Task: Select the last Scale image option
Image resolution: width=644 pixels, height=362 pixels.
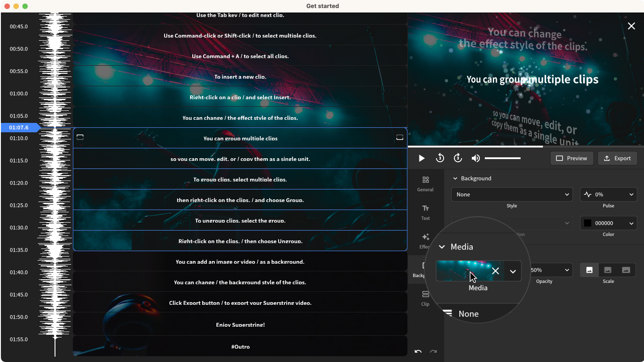Action: click(x=626, y=270)
